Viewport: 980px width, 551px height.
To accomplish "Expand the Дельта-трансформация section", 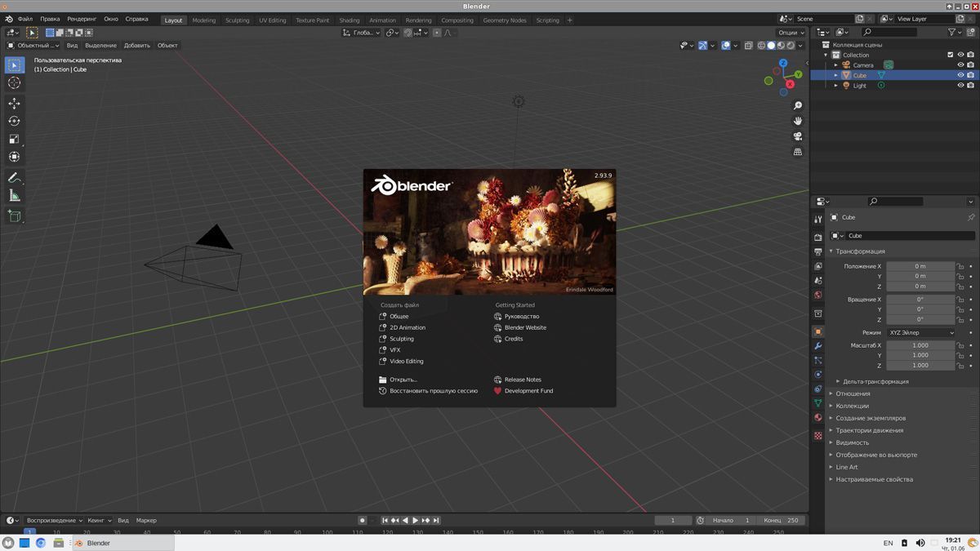I will (x=875, y=381).
